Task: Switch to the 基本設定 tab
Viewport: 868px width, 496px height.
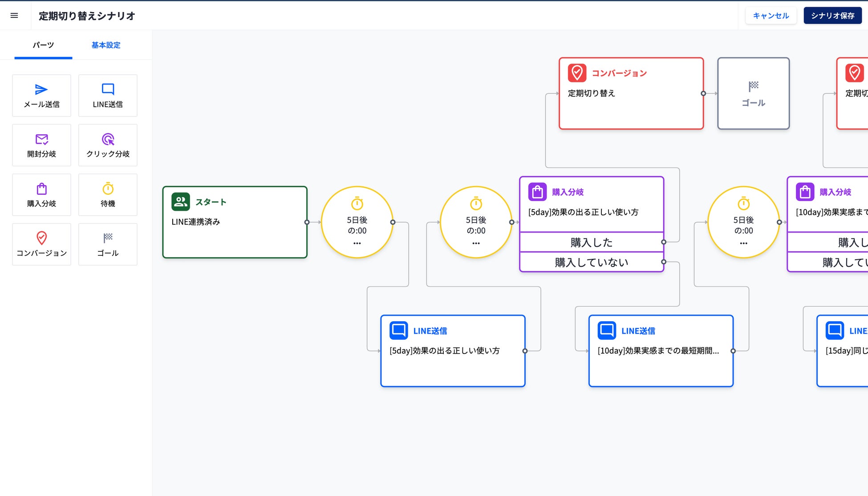Action: (106, 45)
